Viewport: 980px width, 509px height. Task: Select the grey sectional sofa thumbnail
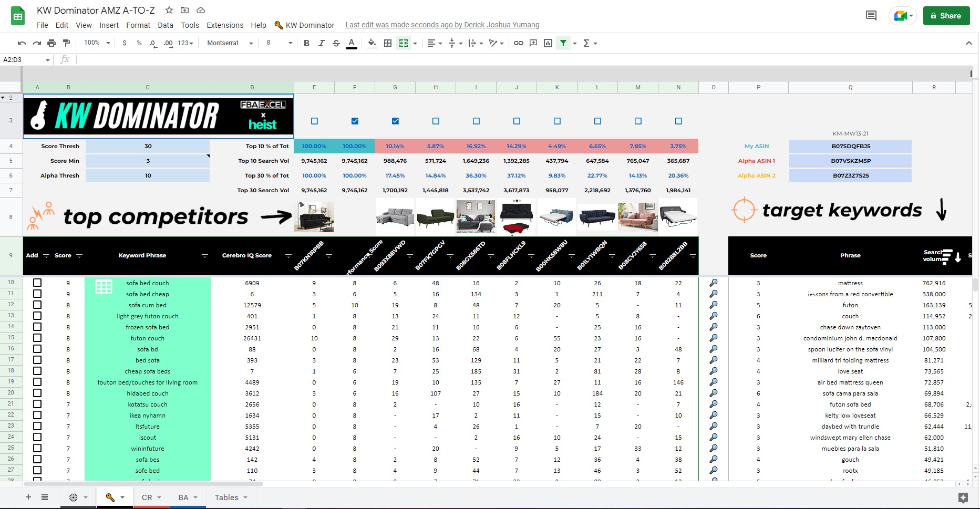pyautogui.click(x=395, y=217)
